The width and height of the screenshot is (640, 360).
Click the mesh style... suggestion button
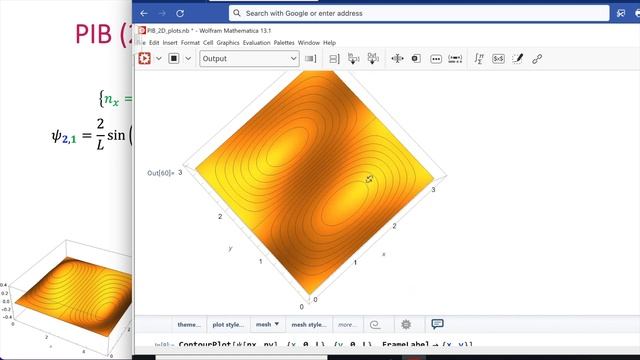pyautogui.click(x=309, y=324)
